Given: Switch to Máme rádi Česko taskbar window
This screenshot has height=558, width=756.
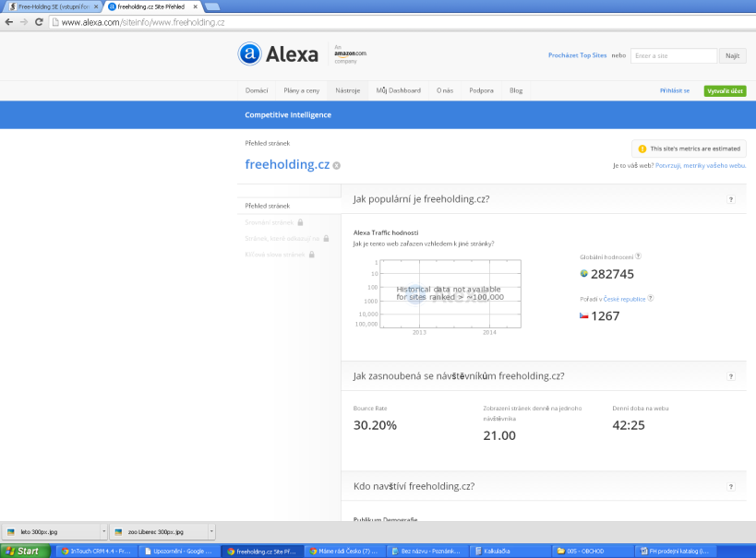Looking at the screenshot, I should coord(343,551).
